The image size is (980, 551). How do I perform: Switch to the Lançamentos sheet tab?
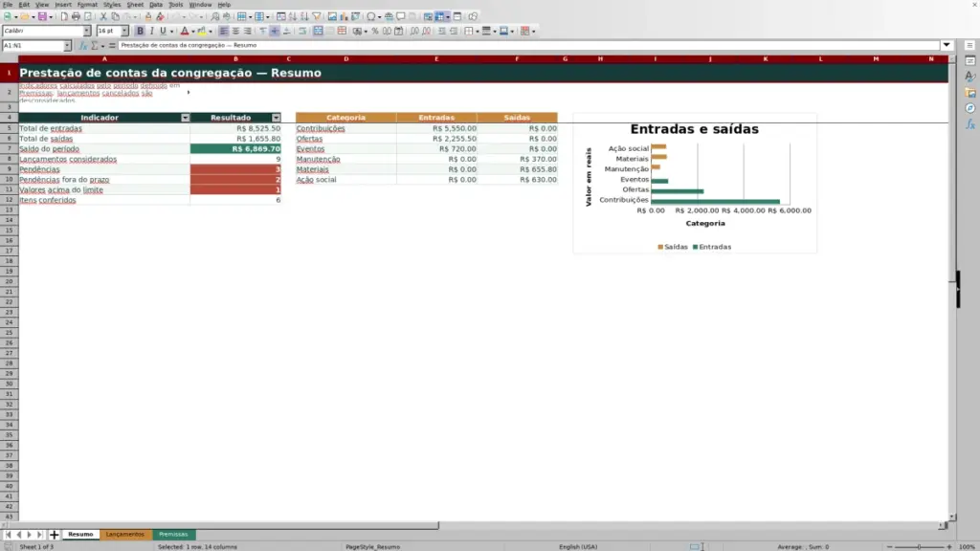(125, 535)
